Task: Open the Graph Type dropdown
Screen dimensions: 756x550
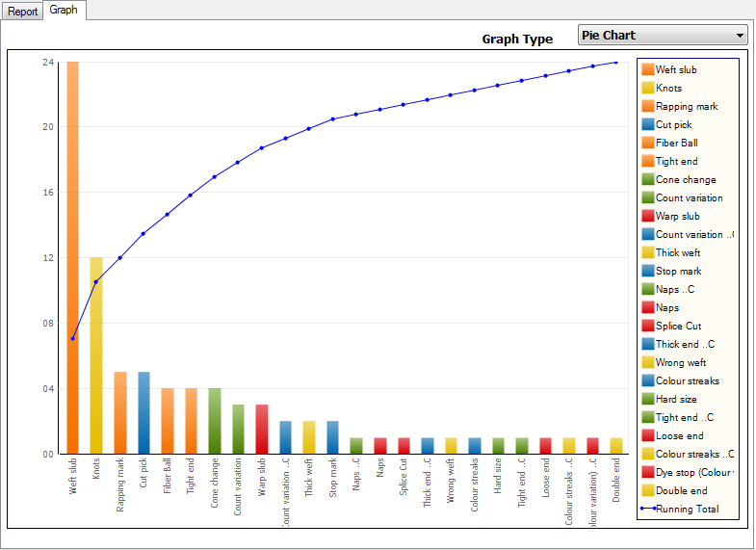Action: (663, 36)
